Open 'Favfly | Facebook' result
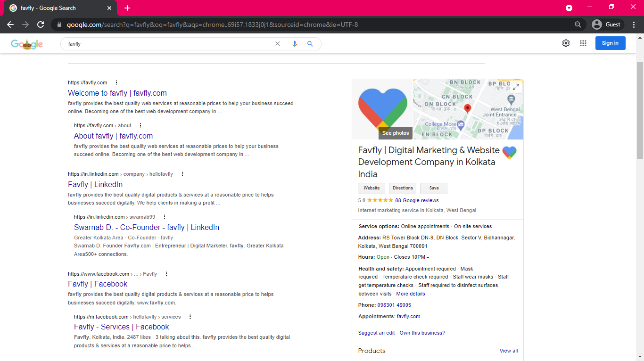The width and height of the screenshot is (644, 361). click(x=98, y=284)
